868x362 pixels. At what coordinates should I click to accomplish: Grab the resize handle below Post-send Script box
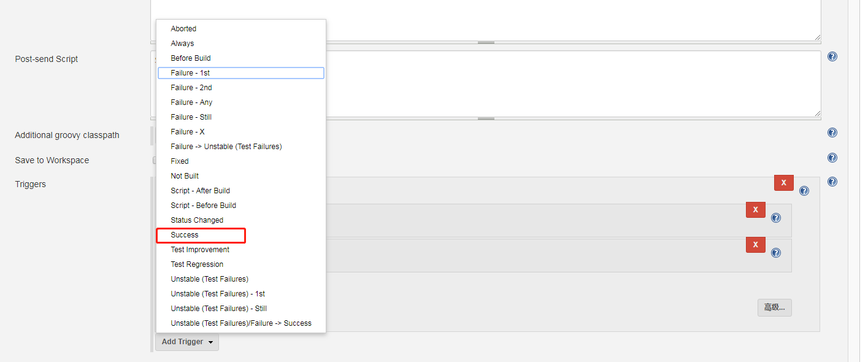click(x=486, y=118)
